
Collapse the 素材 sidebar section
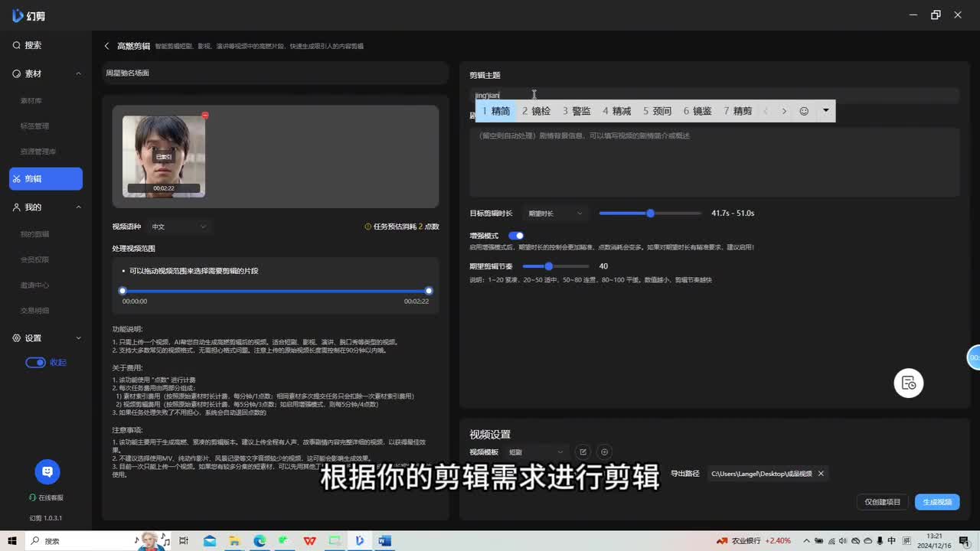pyautogui.click(x=78, y=73)
